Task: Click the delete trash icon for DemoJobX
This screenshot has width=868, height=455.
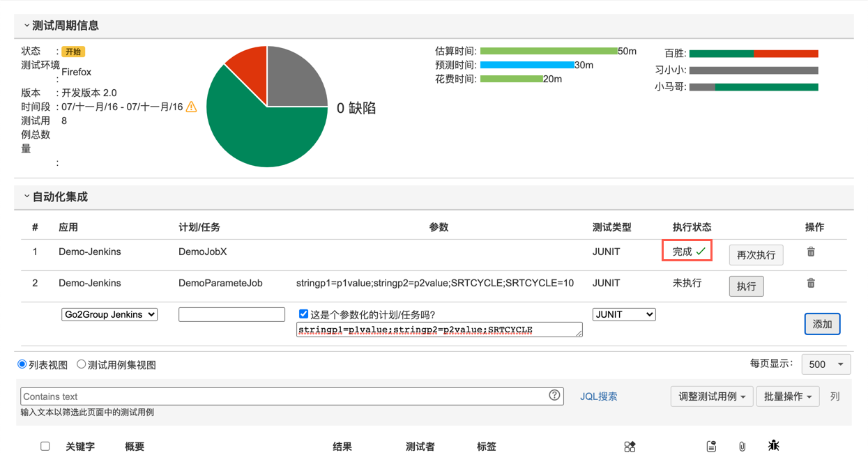Action: pos(811,252)
